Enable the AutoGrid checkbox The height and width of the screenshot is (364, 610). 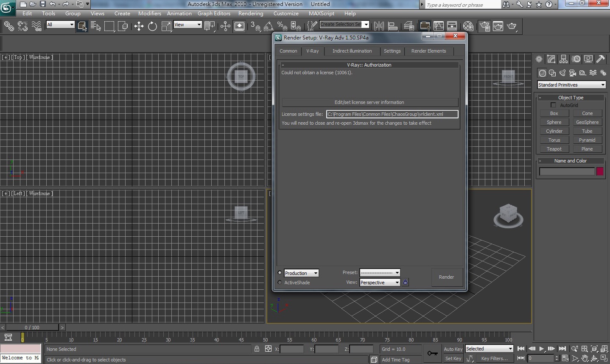pos(553,105)
